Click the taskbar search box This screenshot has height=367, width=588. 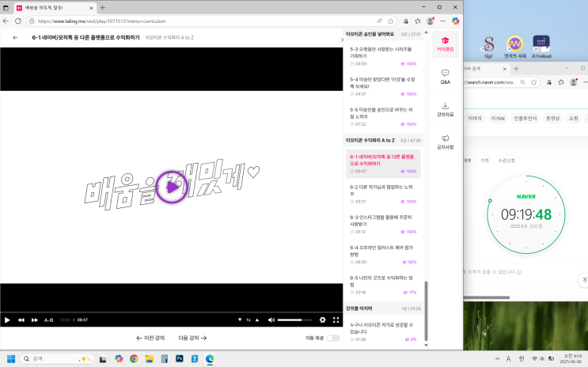pyautogui.click(x=57, y=359)
